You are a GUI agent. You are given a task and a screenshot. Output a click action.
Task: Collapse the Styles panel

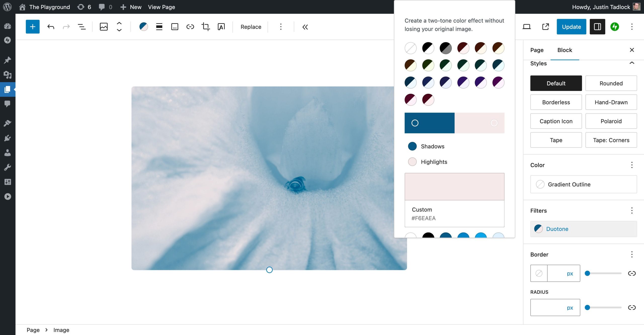(632, 63)
